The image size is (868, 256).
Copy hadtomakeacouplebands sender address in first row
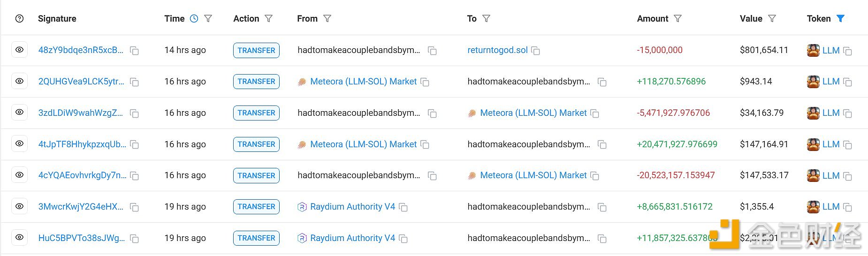point(432,51)
